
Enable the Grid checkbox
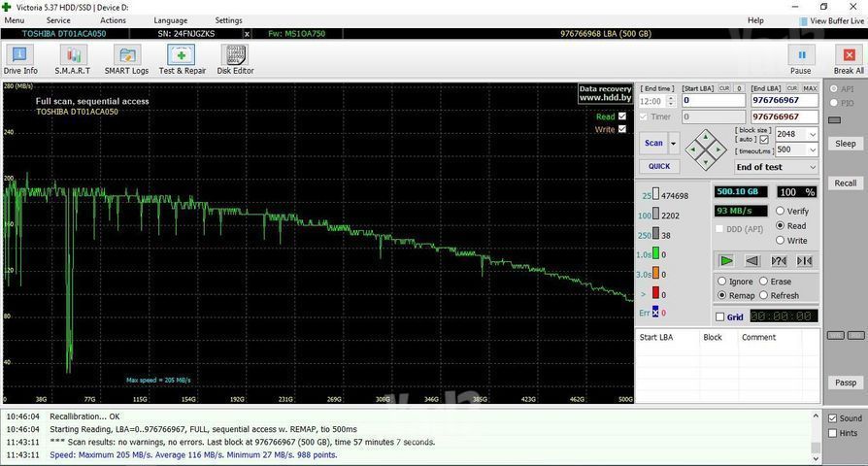pos(719,317)
